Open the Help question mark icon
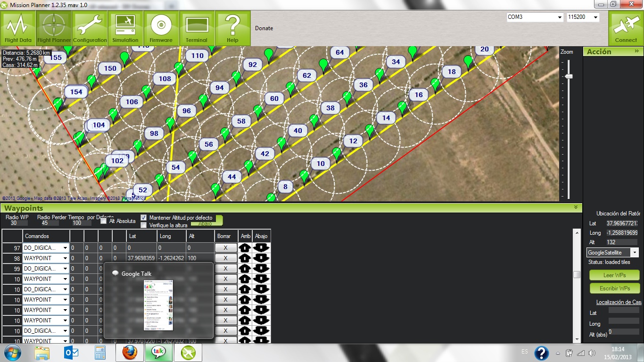Screen dimensions: 644x362 click(232, 28)
